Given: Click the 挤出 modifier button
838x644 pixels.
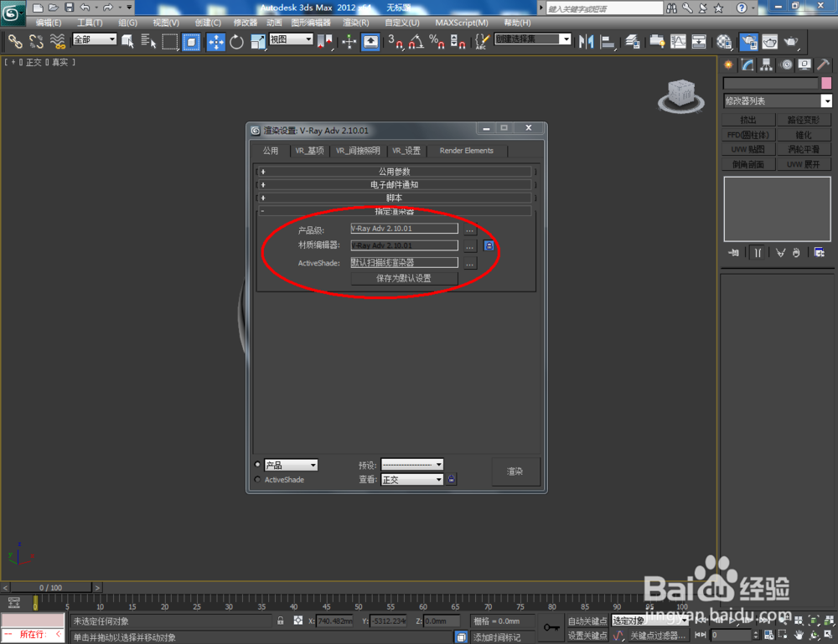Looking at the screenshot, I should pyautogui.click(x=748, y=120).
